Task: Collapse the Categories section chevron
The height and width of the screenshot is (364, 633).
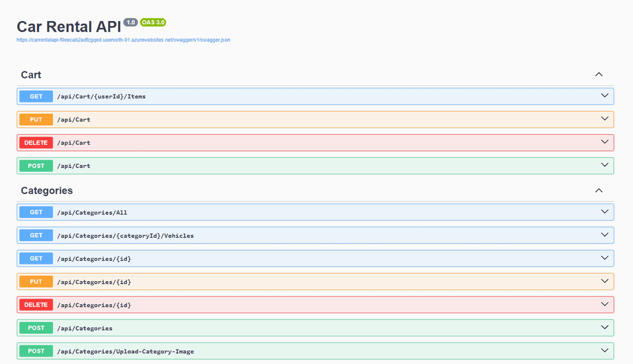Action: click(x=598, y=190)
